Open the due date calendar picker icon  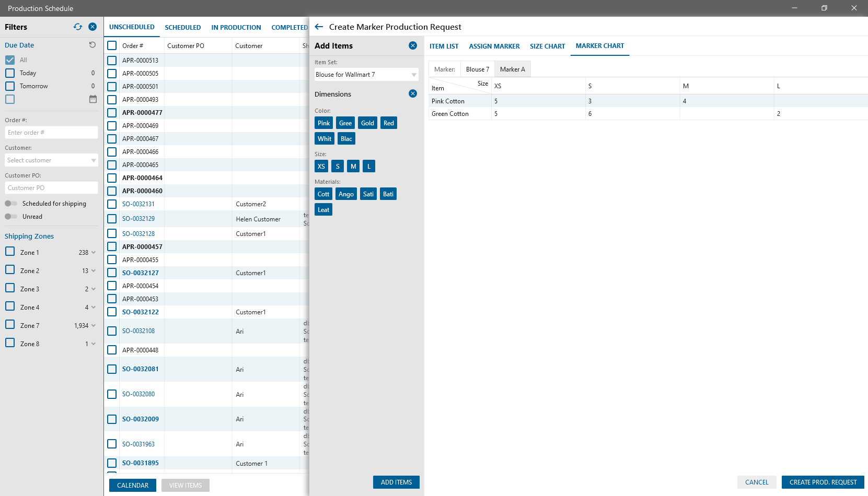click(x=93, y=99)
